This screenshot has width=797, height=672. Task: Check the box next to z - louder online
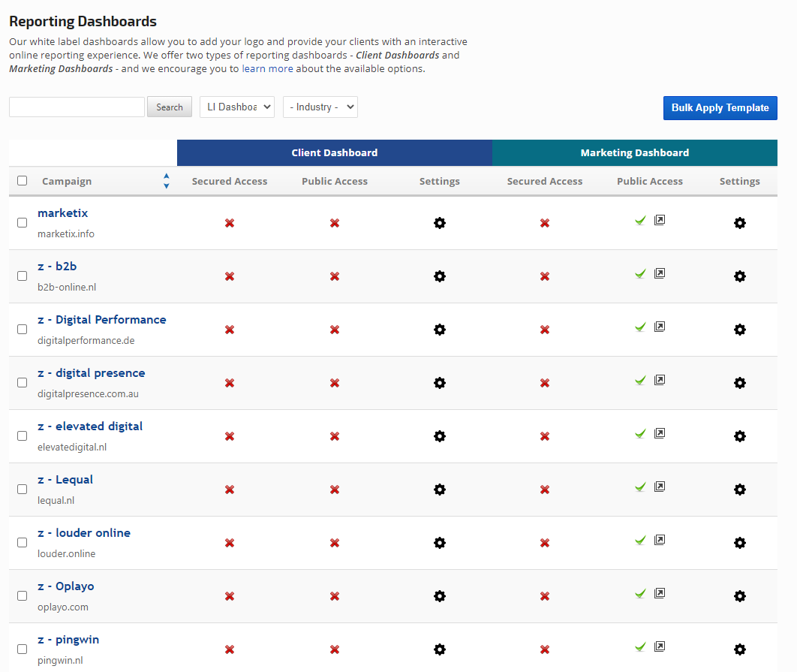point(23,542)
